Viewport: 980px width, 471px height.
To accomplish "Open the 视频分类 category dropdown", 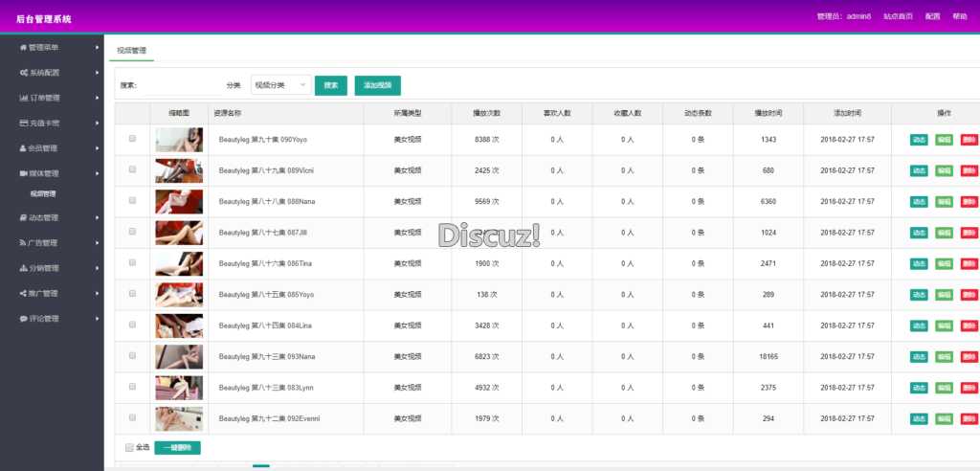I will point(281,85).
